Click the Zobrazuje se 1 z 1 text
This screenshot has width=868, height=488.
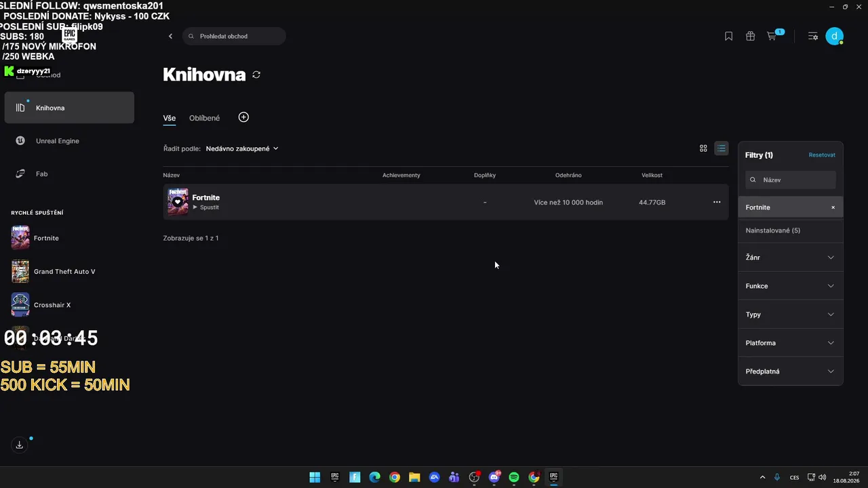click(x=191, y=238)
